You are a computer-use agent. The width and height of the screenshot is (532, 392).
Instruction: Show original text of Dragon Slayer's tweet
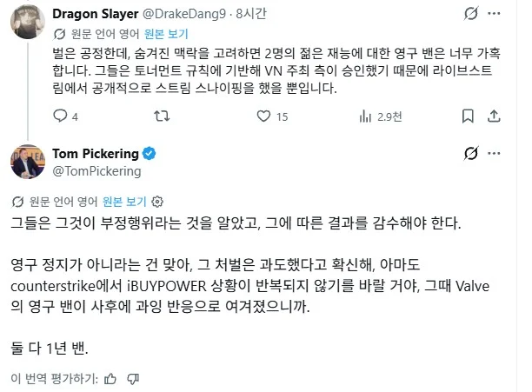point(166,34)
